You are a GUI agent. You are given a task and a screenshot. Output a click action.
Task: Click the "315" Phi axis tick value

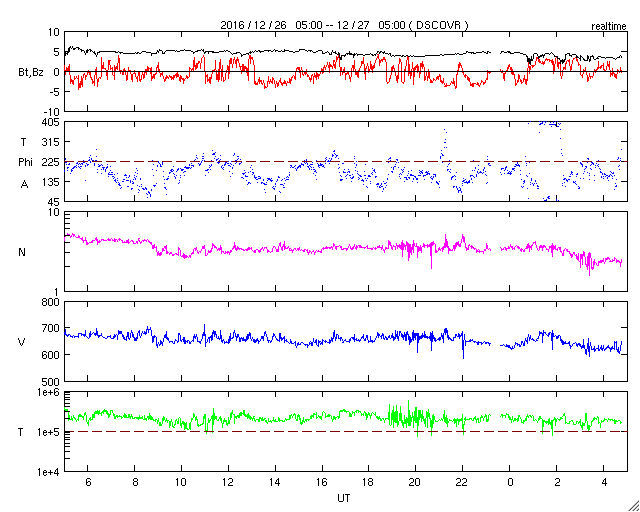coord(52,142)
